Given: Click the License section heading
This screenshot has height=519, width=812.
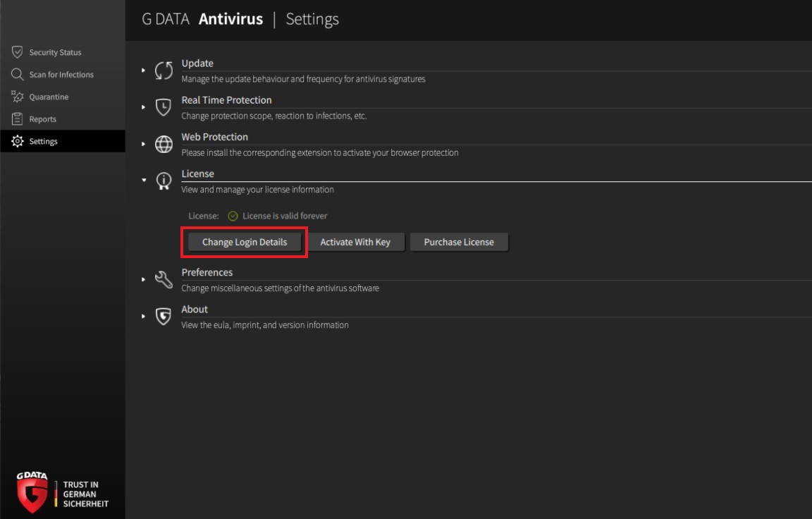Looking at the screenshot, I should tap(197, 173).
